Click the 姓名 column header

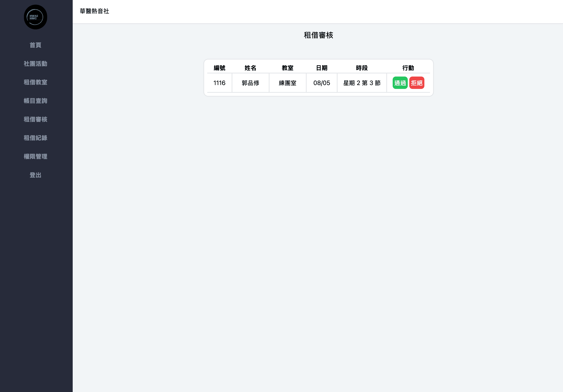point(250,68)
